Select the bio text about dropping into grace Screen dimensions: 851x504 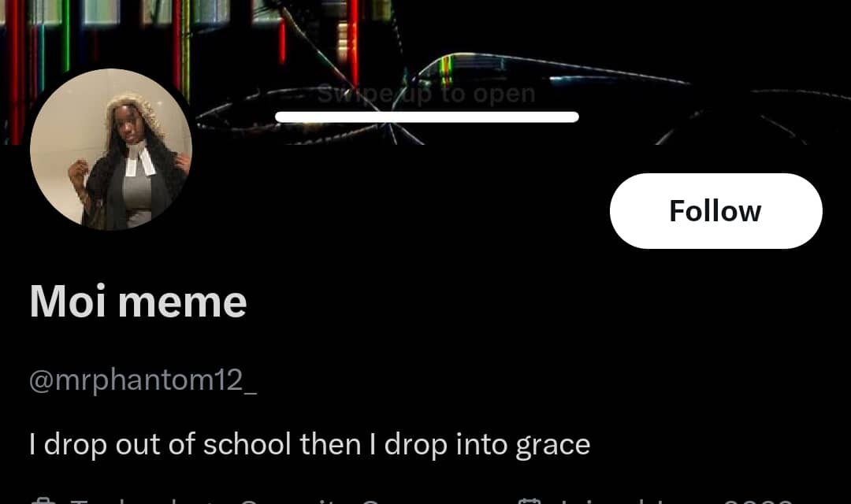(x=310, y=445)
